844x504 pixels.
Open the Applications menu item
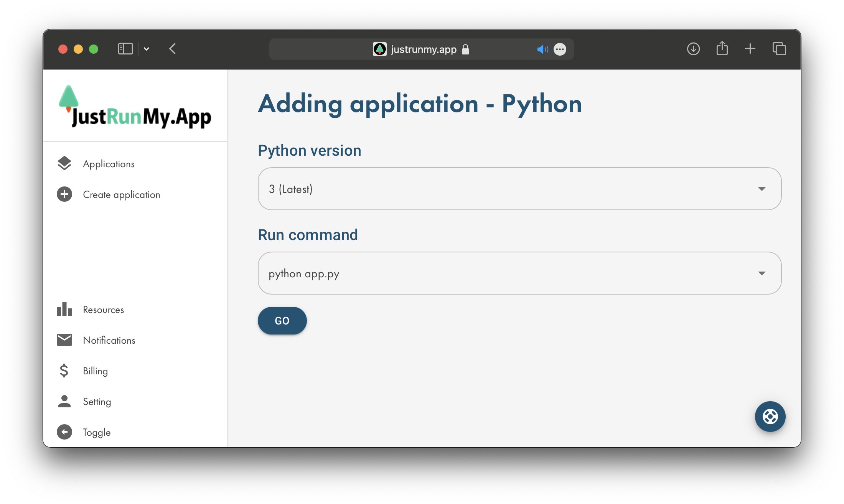click(x=108, y=163)
